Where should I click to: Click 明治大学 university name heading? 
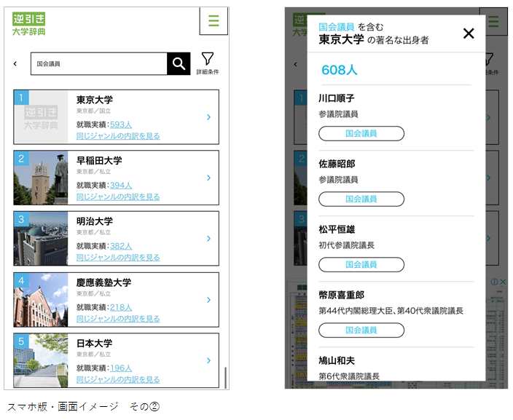(95, 221)
